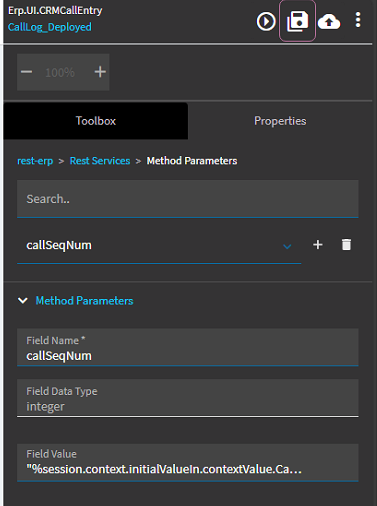Collapse the Method Parameters section
The height and width of the screenshot is (506, 377).
(x=23, y=301)
